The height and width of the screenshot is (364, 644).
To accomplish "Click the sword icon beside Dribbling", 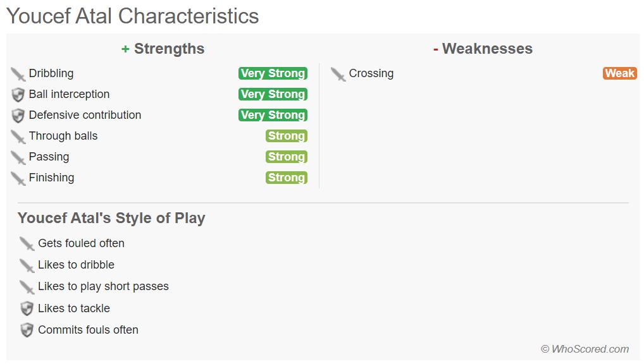I will click(18, 74).
